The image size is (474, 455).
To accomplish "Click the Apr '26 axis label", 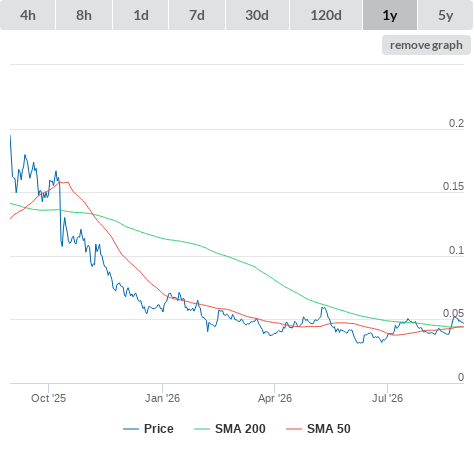I will [x=275, y=398].
